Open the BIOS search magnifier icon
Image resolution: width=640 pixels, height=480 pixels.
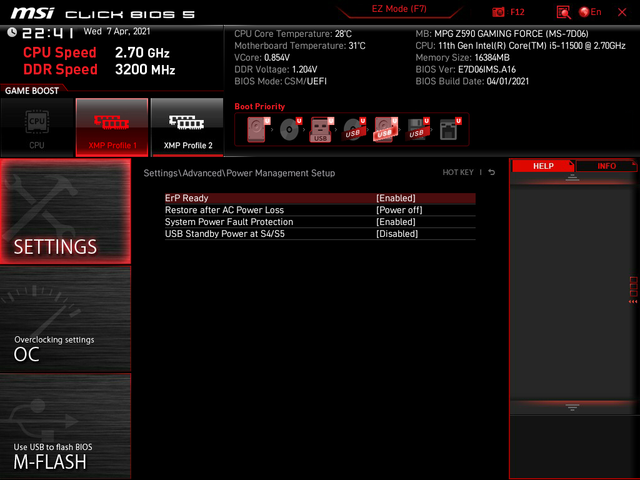pos(563,12)
